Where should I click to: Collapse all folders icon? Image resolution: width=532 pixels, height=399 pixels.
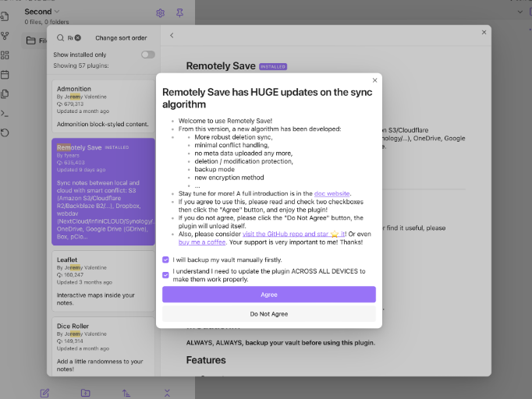167,393
